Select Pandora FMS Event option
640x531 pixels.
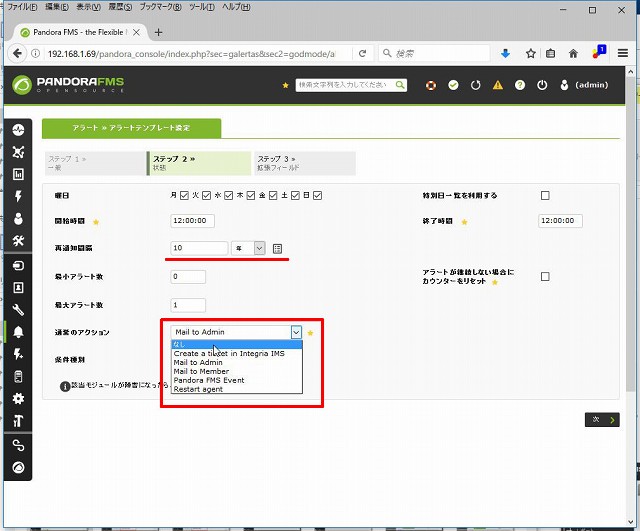[x=237, y=380]
